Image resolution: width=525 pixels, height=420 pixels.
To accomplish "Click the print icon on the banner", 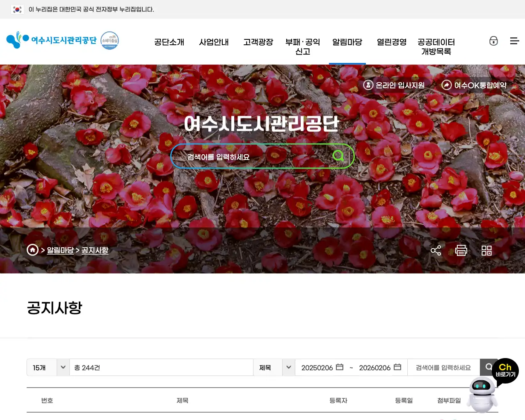I will pos(461,250).
